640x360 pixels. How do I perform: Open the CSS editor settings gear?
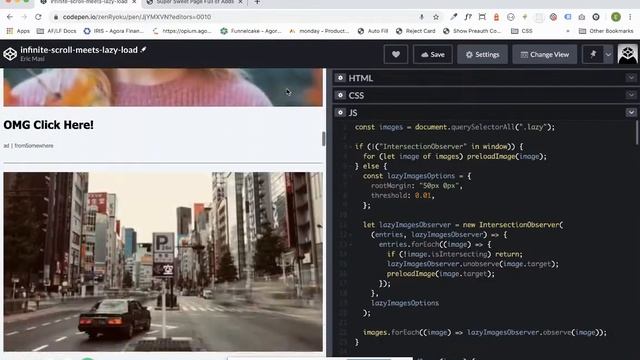(340, 95)
